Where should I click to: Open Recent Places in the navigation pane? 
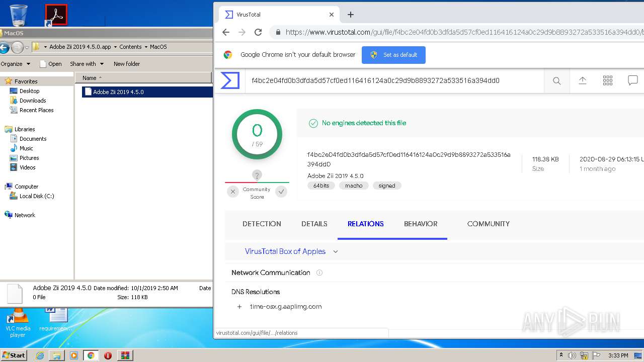pos(36,110)
